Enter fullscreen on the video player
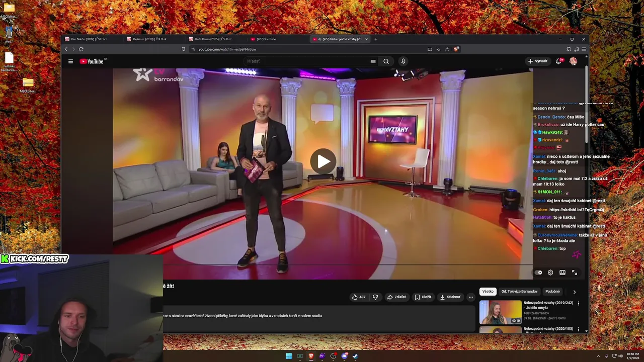This screenshot has height=362, width=644. pyautogui.click(x=575, y=273)
